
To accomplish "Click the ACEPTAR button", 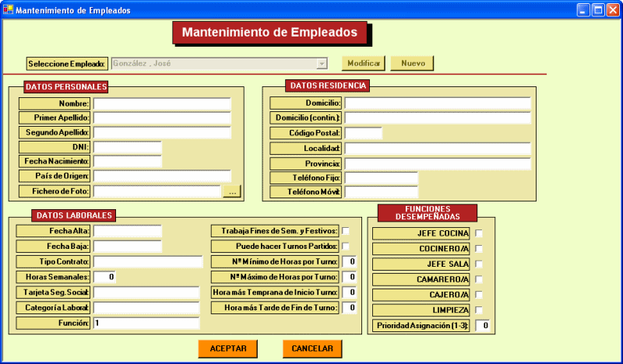I will point(228,349).
